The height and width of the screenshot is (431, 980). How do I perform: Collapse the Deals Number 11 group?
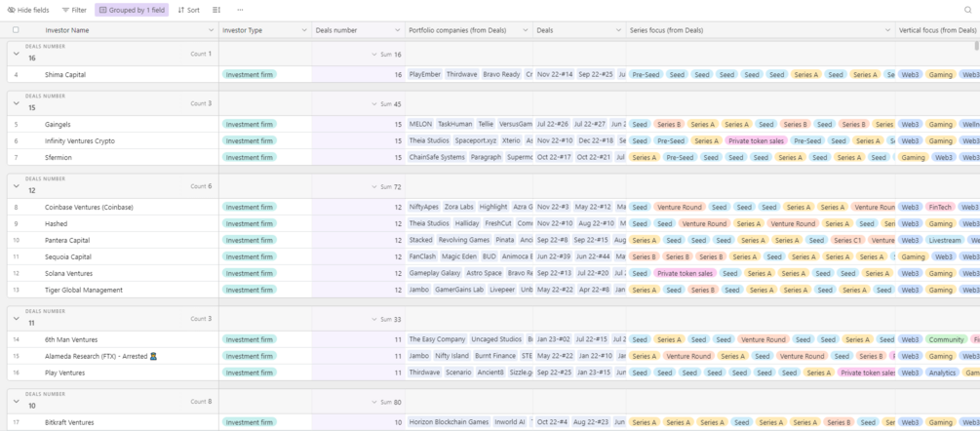coord(17,319)
